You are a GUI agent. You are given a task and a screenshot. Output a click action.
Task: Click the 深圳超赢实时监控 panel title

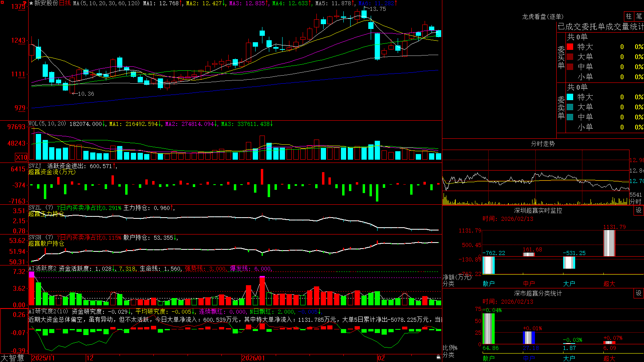coord(538,210)
